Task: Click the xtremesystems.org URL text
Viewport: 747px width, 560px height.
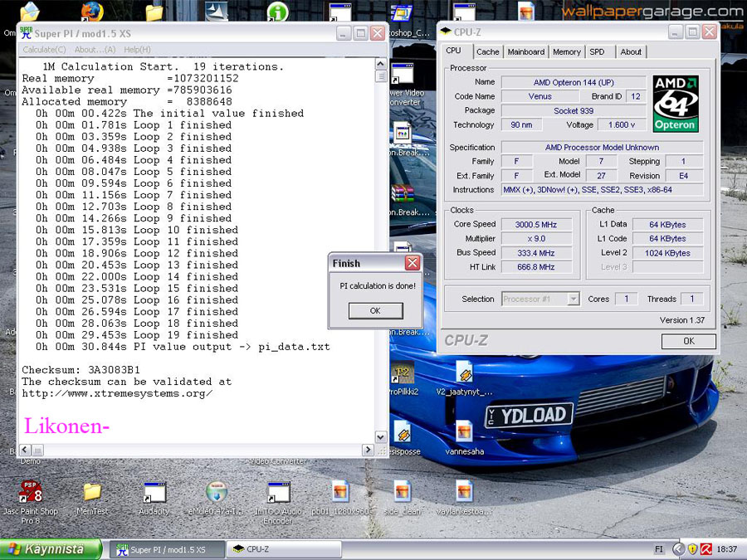Action: pyautogui.click(x=117, y=393)
